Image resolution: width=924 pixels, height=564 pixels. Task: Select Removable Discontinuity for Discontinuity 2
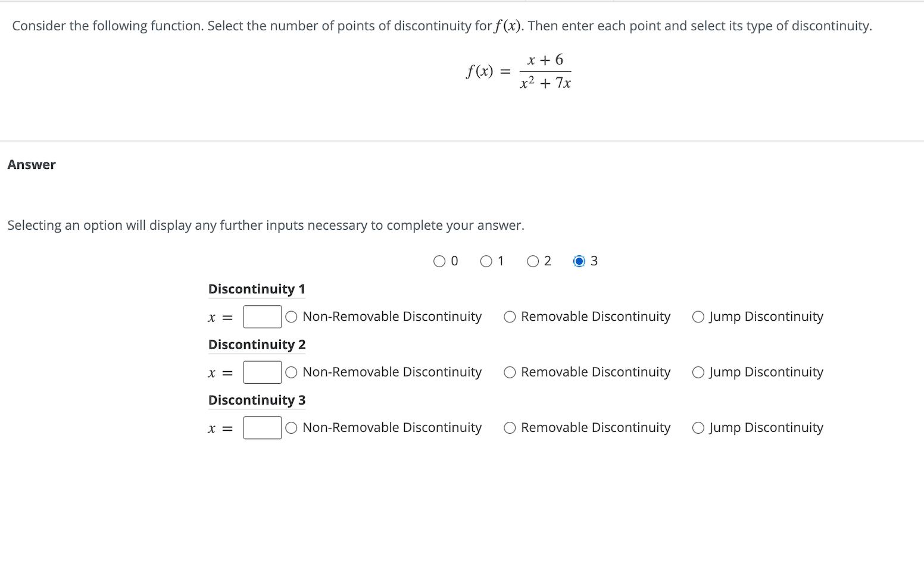tap(510, 372)
